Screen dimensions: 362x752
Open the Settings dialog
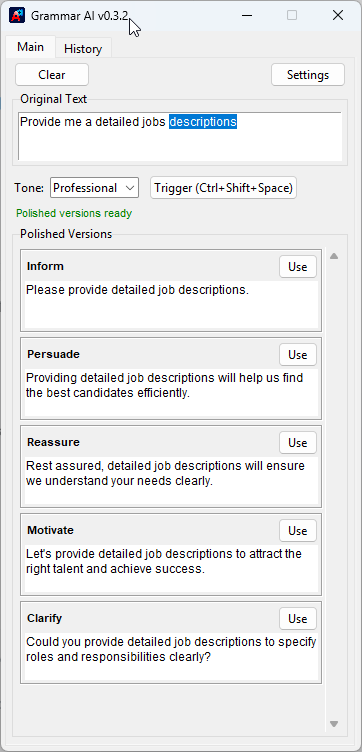tap(308, 75)
